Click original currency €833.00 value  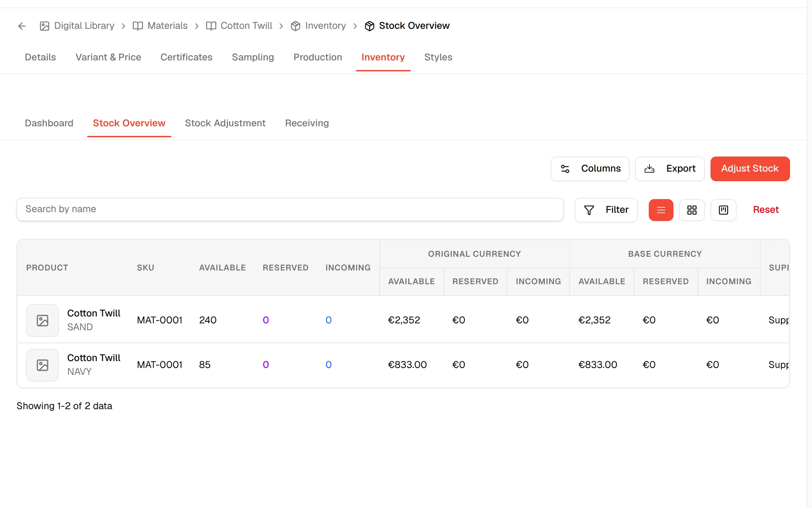point(407,365)
